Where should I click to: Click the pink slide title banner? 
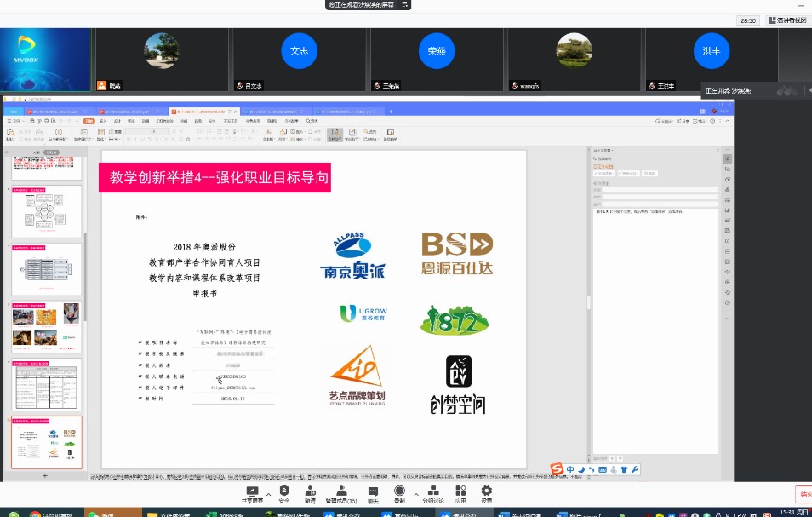click(214, 178)
